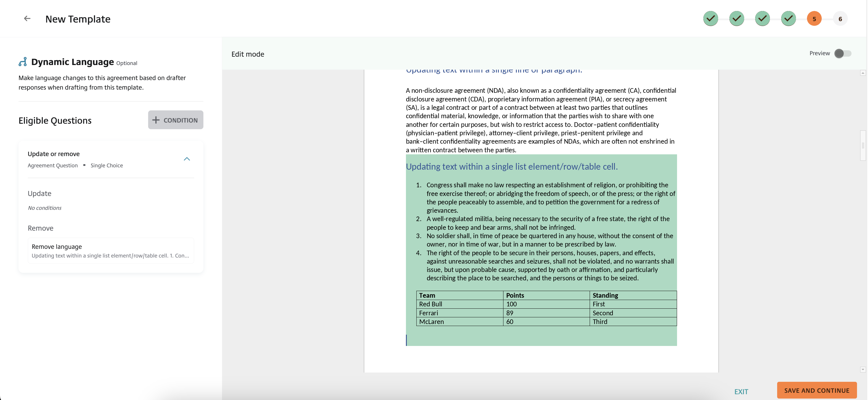Click the NDA paragraph in the document
Image resolution: width=868 pixels, height=400 pixels.
[541, 120]
